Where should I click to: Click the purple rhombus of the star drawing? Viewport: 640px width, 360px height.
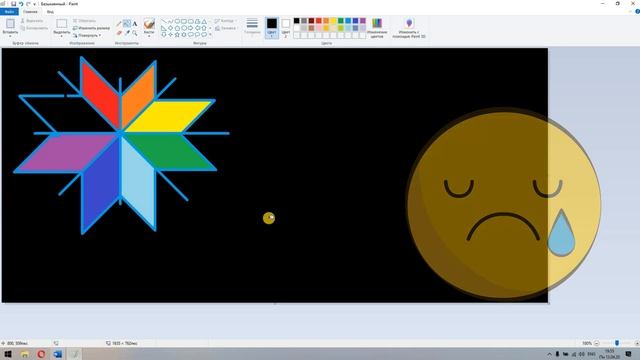(x=67, y=152)
